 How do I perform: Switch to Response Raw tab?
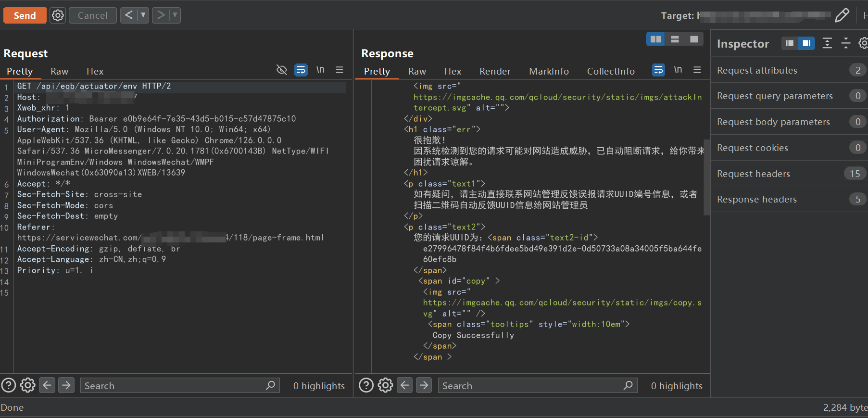point(417,71)
